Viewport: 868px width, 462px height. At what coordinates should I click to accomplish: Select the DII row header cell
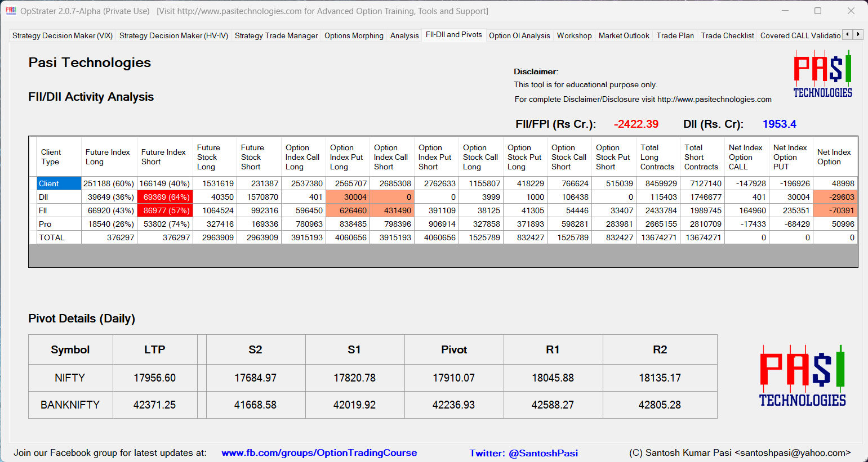[x=59, y=197]
